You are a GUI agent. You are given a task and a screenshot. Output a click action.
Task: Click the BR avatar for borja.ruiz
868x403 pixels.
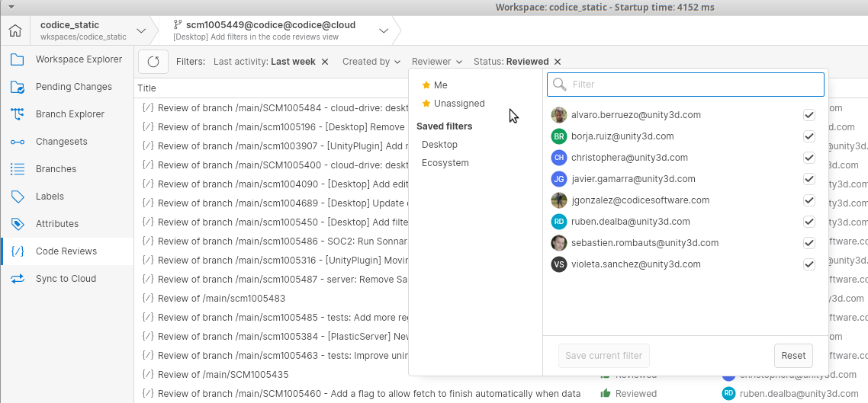pos(559,136)
